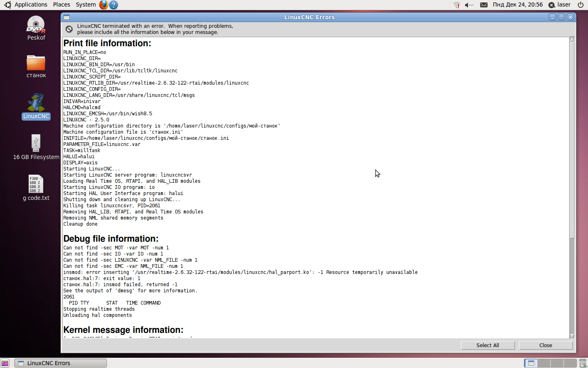
Task: Click the show desktop icon in bottom panel
Action: coord(5,363)
